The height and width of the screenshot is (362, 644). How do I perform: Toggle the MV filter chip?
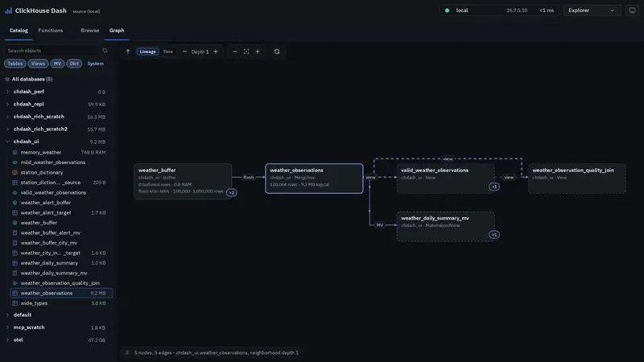57,64
